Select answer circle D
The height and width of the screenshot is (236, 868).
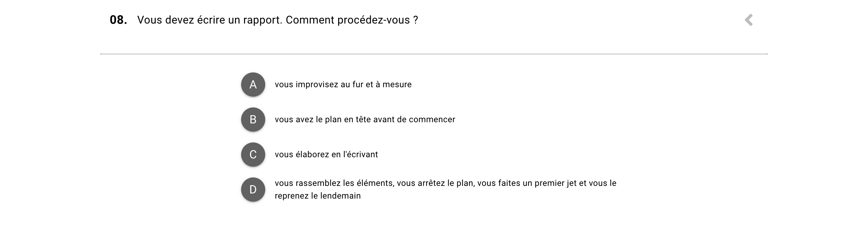(253, 190)
